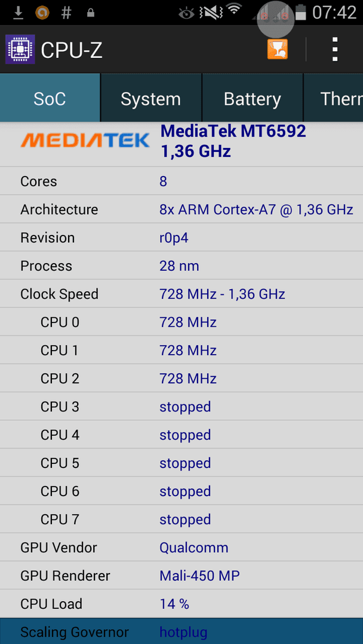Select the Scaling Governor hotplug row

point(181,631)
